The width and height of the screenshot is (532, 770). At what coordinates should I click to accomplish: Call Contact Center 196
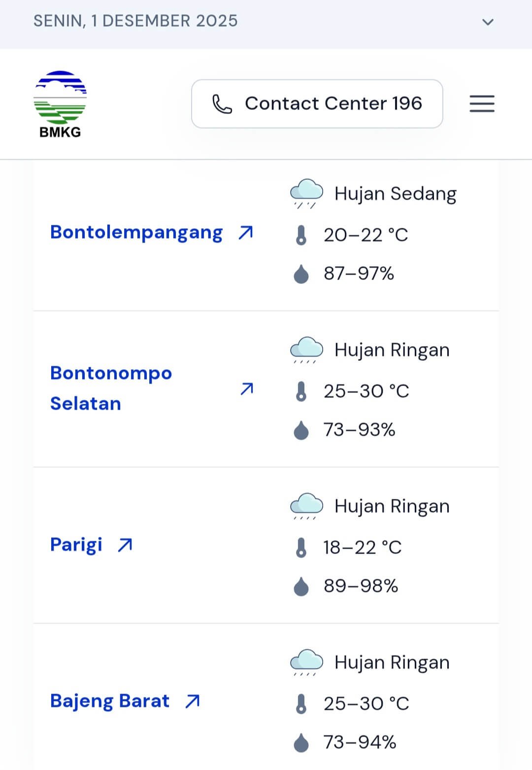click(317, 104)
